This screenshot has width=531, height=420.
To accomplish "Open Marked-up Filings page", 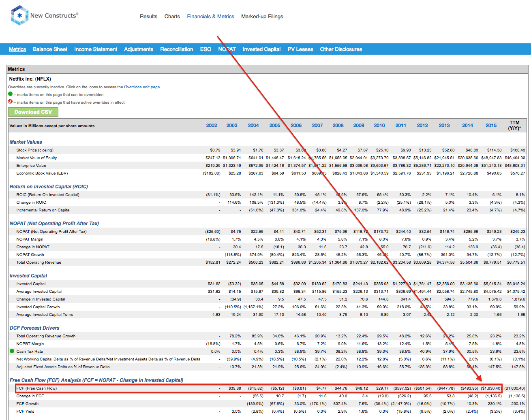I will [262, 17].
